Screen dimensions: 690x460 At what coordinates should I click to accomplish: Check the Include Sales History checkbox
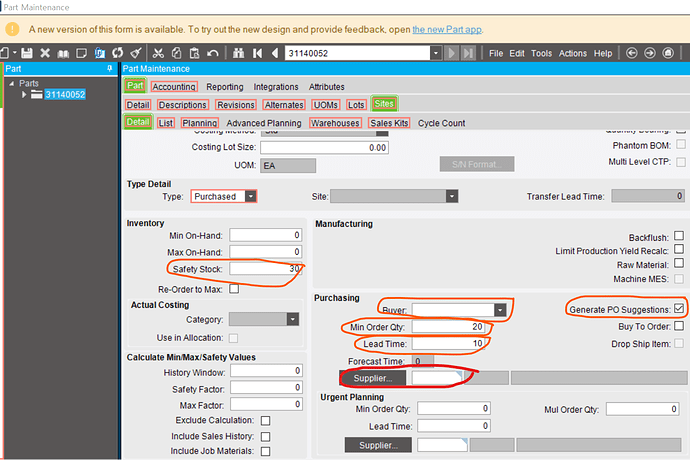click(x=265, y=436)
